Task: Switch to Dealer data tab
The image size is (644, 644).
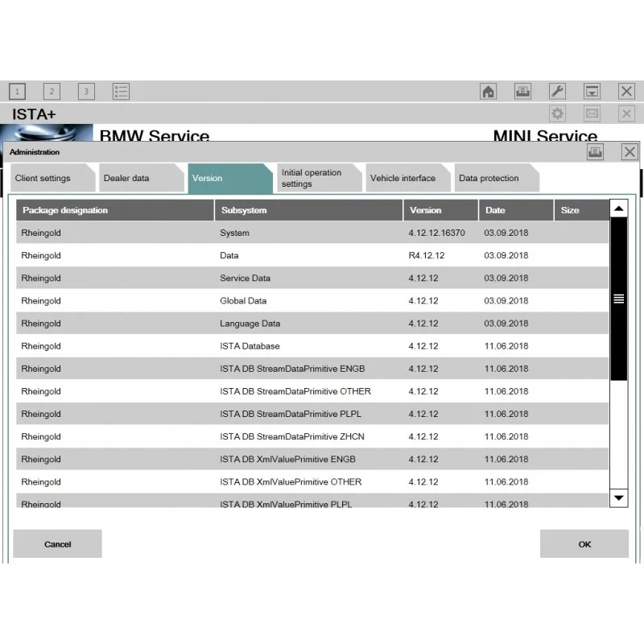Action: pos(142,178)
